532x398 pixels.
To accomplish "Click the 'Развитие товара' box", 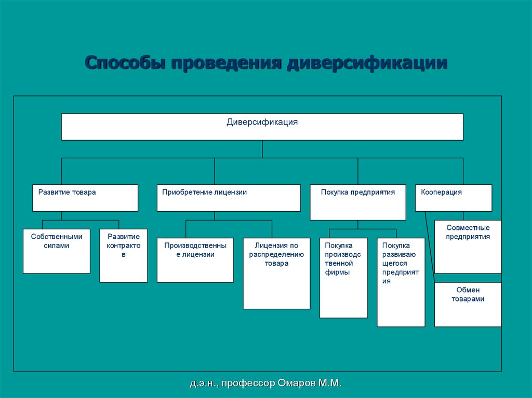I will [x=85, y=198].
